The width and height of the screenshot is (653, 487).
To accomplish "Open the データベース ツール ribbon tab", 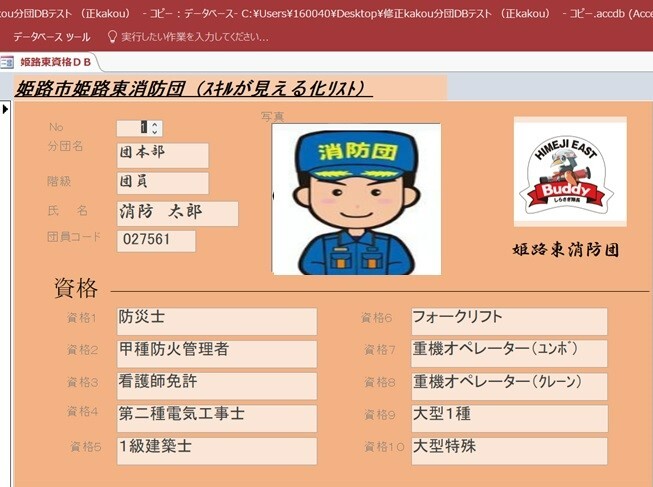I will coord(52,37).
